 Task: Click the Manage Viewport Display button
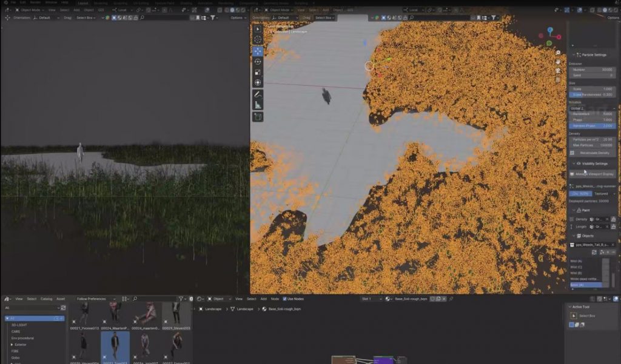pyautogui.click(x=592, y=174)
